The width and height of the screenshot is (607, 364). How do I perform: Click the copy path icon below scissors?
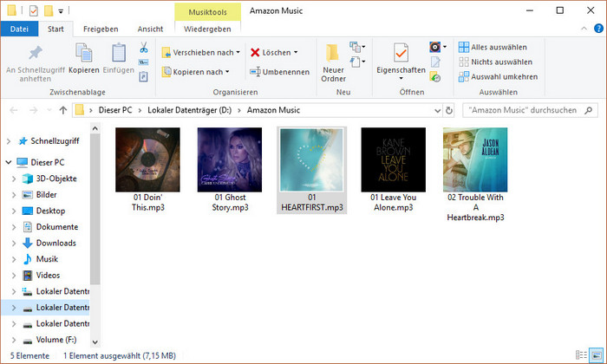click(x=144, y=62)
